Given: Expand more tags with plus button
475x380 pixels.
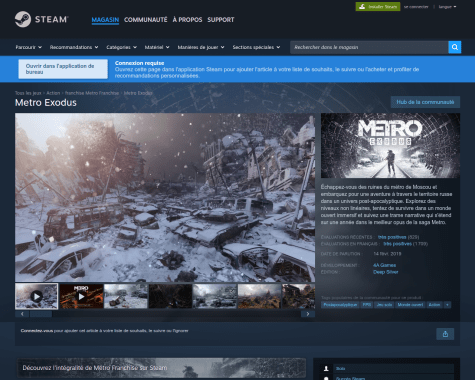Looking at the screenshot, I should (x=447, y=305).
